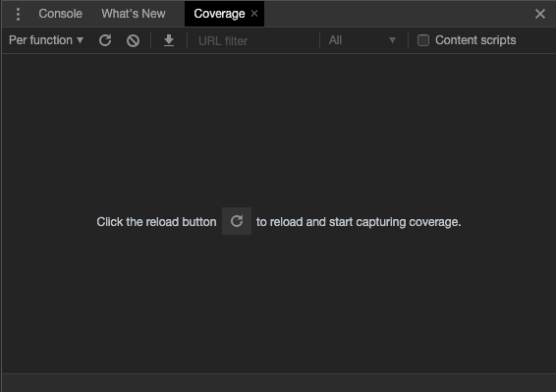The width and height of the screenshot is (556, 392).
Task: Open the Per function coverage type dropdown
Action: point(46,40)
